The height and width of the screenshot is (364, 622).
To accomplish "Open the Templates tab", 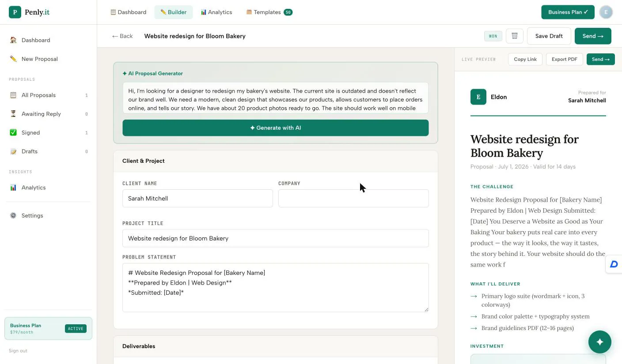I will [269, 12].
